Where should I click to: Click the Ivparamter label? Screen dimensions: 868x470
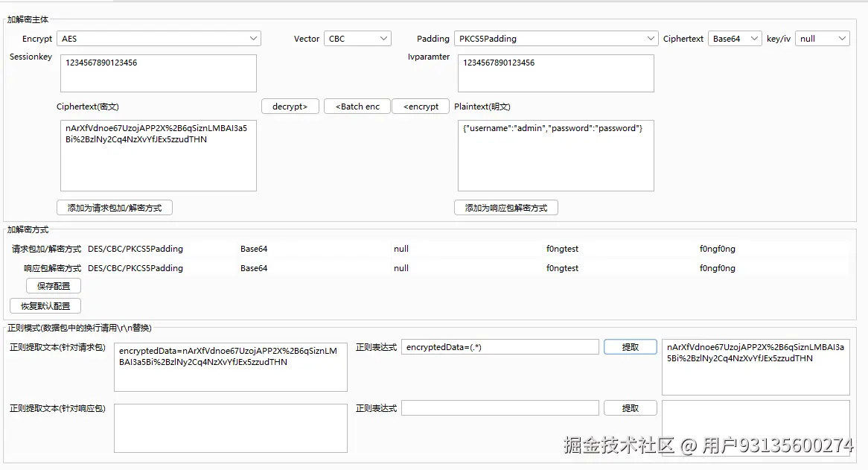(x=429, y=57)
